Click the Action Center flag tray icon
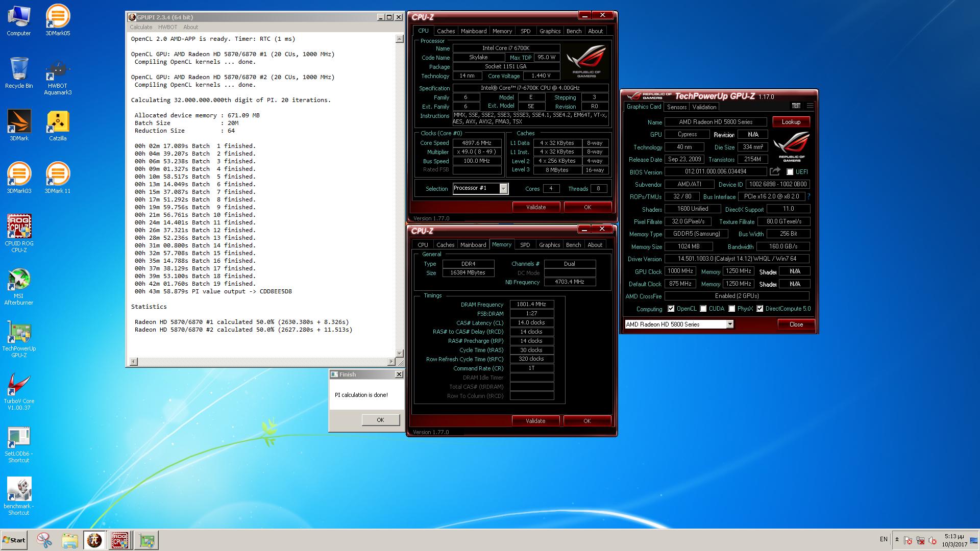 click(x=908, y=540)
